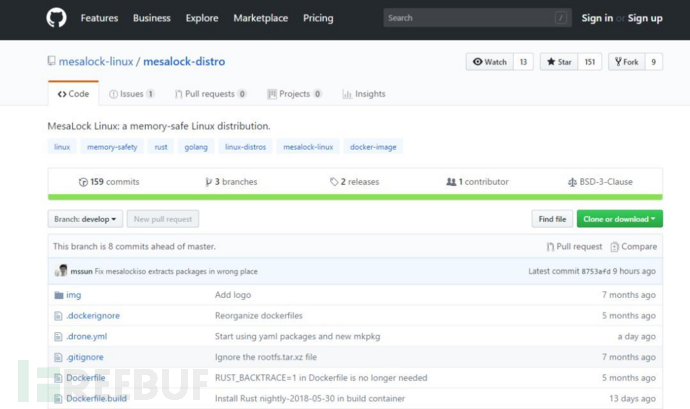
Task: Click the .dockerignore file icon
Action: (x=58, y=316)
